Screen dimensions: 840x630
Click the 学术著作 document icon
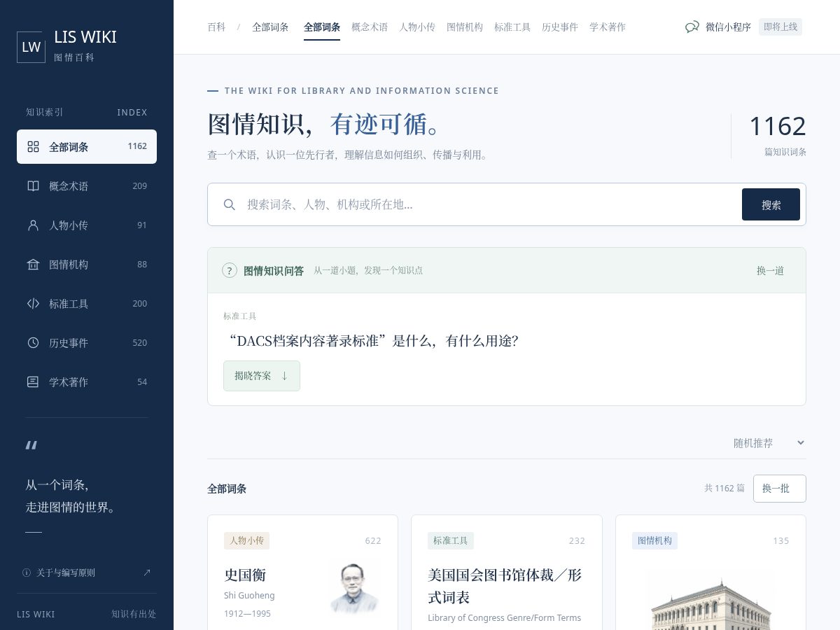coord(33,382)
